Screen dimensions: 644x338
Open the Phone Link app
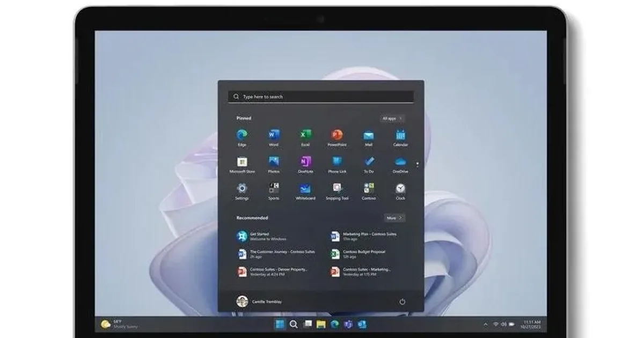[x=337, y=164]
